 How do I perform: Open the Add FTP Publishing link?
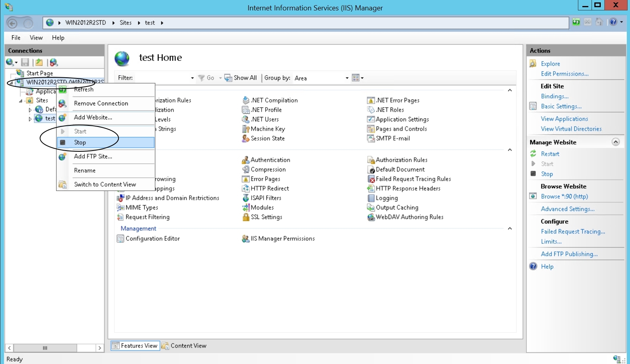569,254
